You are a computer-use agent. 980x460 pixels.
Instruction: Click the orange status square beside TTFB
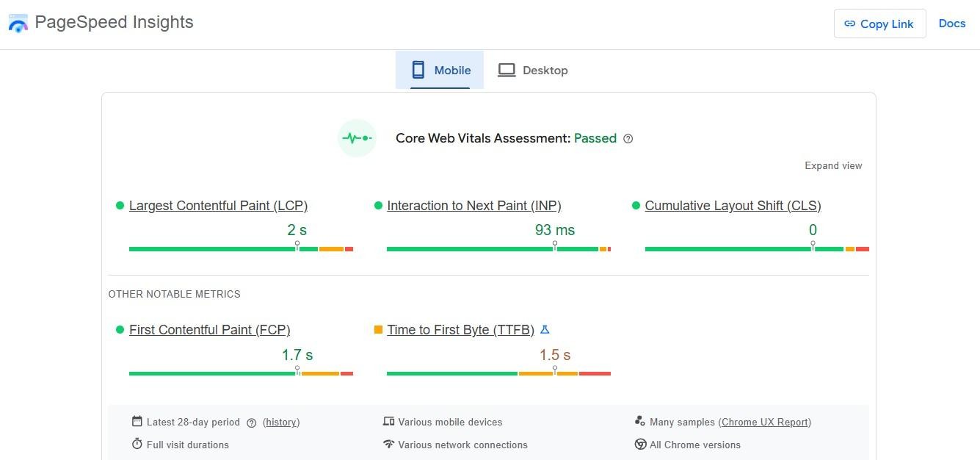[x=378, y=330]
